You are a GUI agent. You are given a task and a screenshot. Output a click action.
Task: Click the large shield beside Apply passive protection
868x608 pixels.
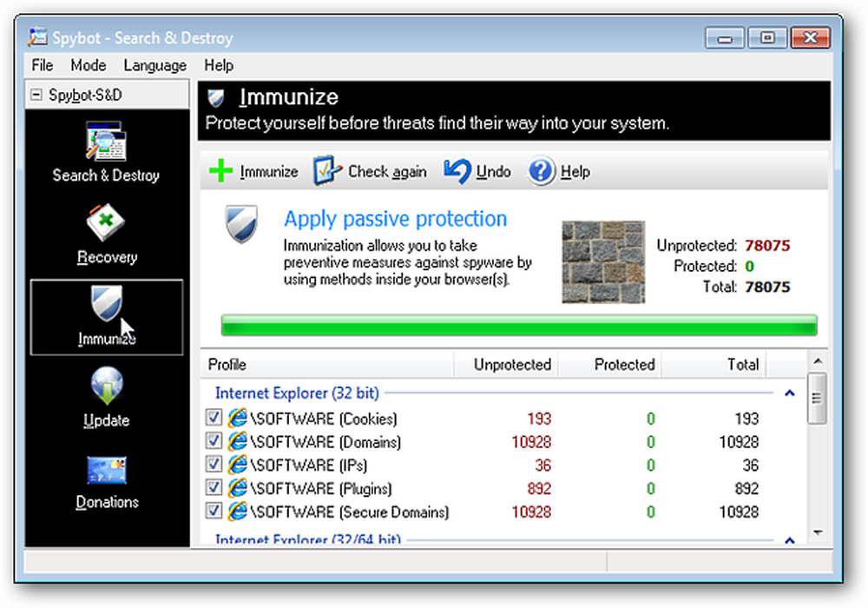click(x=241, y=224)
